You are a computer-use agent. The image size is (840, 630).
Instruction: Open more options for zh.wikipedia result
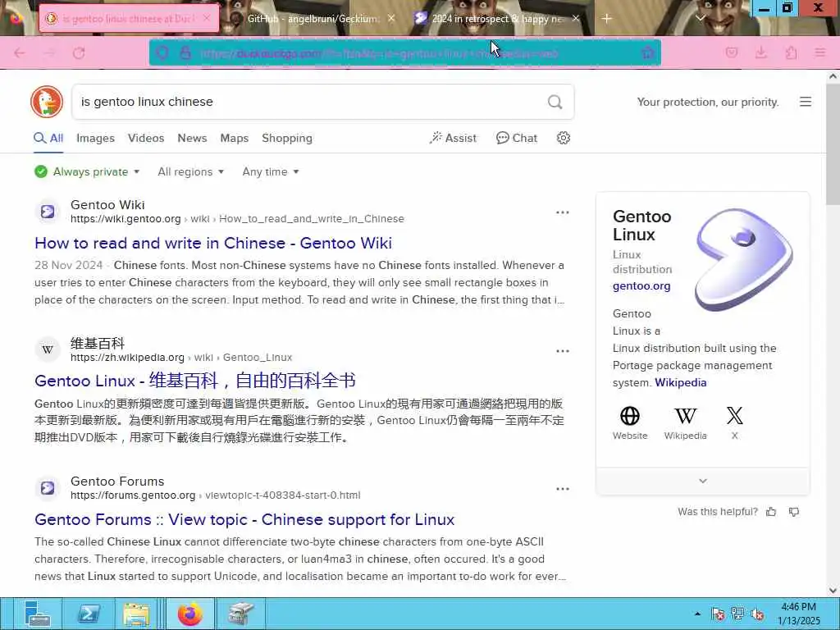pos(563,351)
